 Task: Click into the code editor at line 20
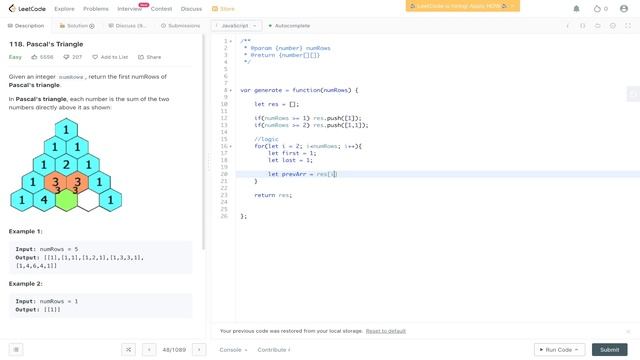coord(437,174)
